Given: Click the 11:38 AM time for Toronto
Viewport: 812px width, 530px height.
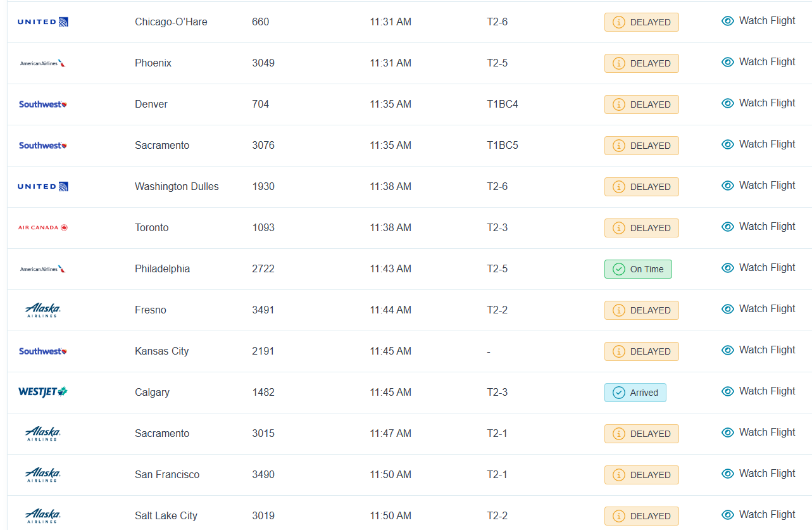Looking at the screenshot, I should coord(390,228).
